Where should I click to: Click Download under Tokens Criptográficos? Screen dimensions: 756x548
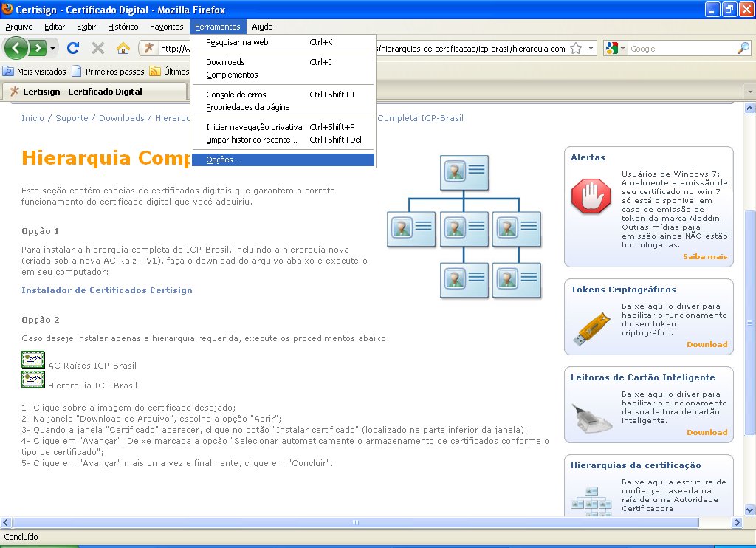pos(707,344)
